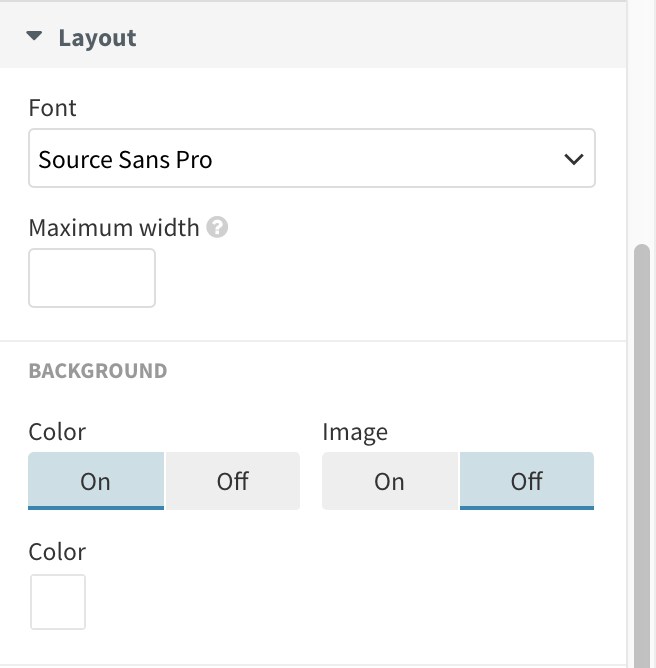The image size is (656, 668).
Task: Click the Color label above On/Off toggles
Action: (x=57, y=432)
